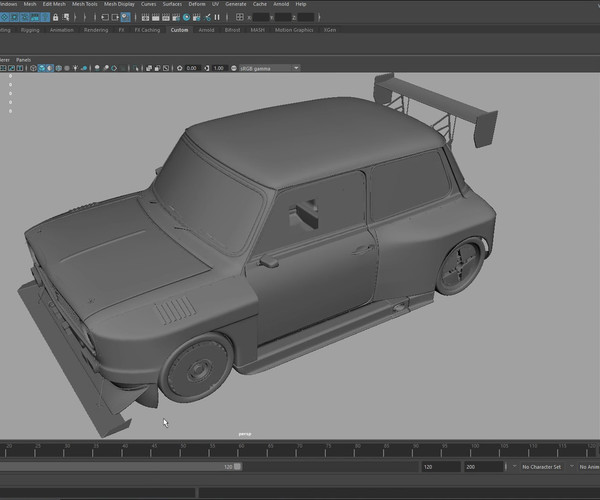
Task: Switch to the Animation shelf tab
Action: [62, 30]
